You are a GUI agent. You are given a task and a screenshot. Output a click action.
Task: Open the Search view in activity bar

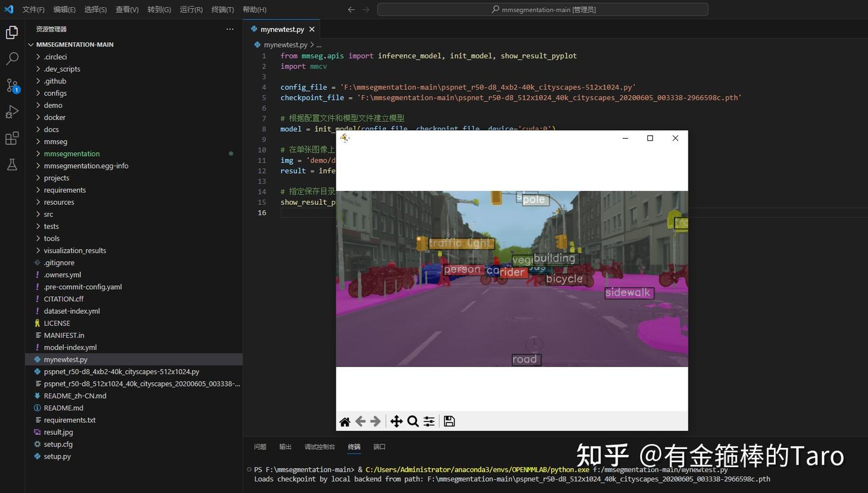tap(12, 59)
